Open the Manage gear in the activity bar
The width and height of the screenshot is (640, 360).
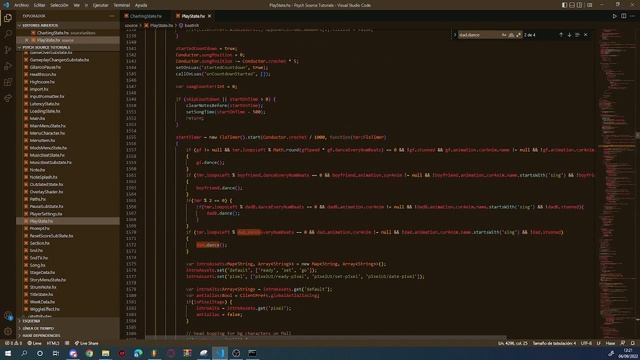(x=8, y=331)
